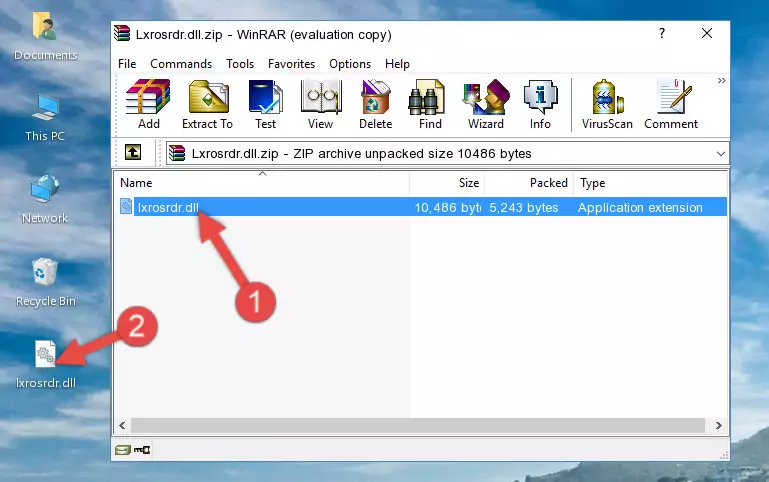Go up one folder level
This screenshot has height=482, width=769.
[x=133, y=152]
